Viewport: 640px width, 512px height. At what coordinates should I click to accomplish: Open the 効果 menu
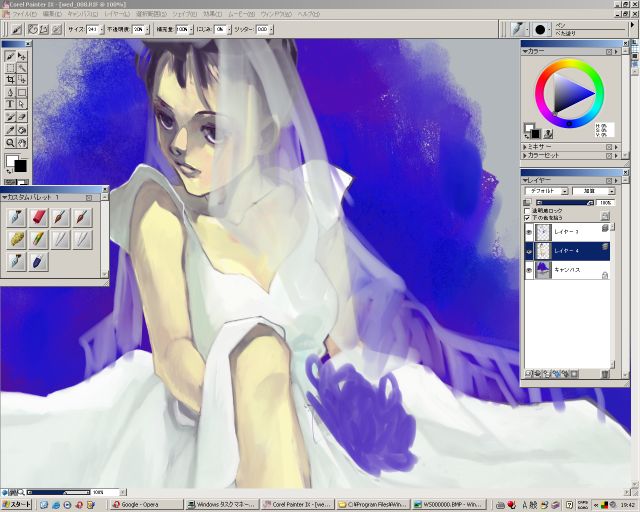pos(212,14)
